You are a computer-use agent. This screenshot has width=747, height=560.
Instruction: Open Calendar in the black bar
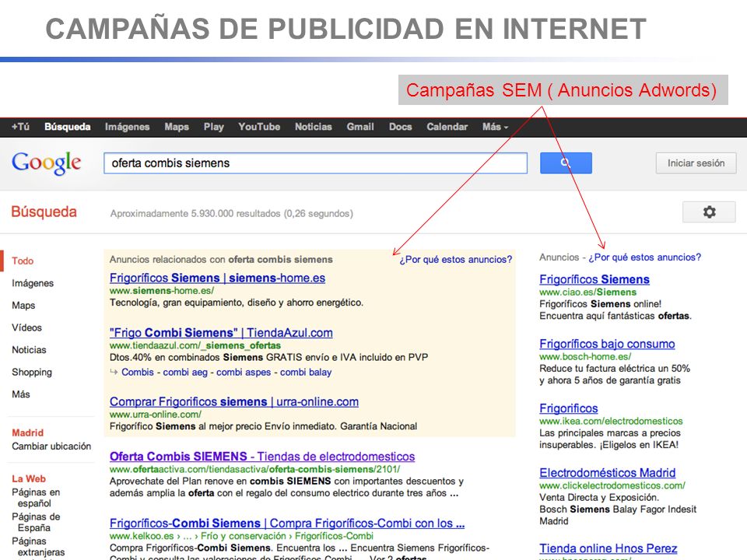point(447,127)
